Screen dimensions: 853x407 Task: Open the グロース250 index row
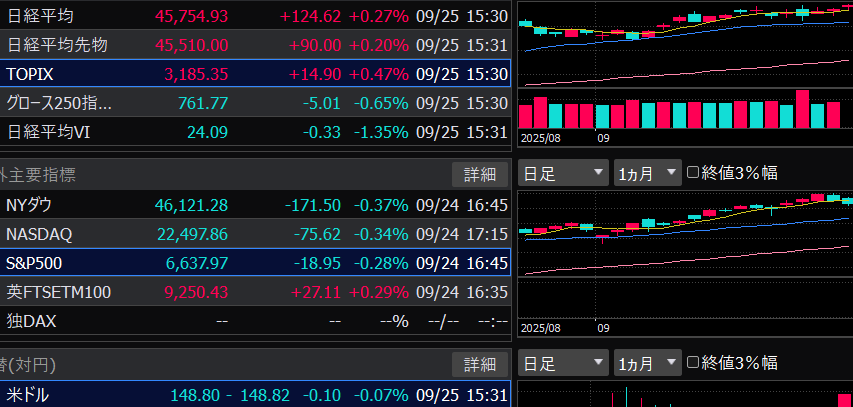255,103
